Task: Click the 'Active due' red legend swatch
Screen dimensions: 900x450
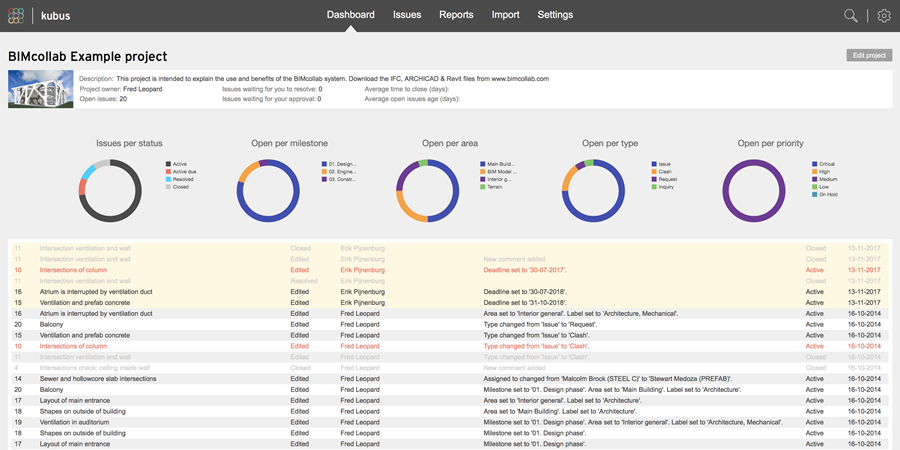Action: click(168, 171)
